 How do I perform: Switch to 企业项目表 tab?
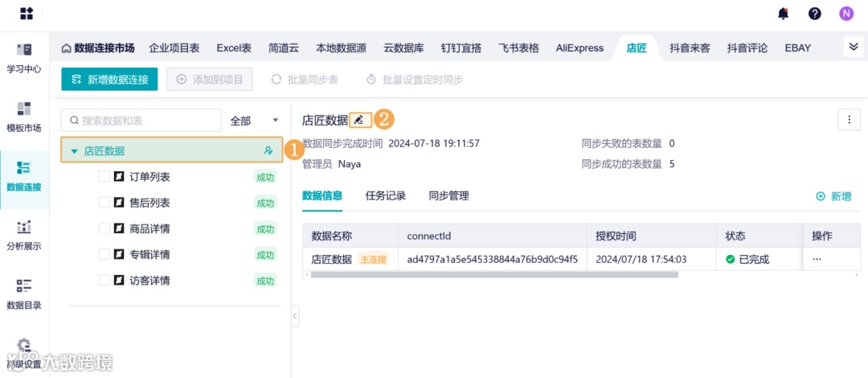click(174, 48)
